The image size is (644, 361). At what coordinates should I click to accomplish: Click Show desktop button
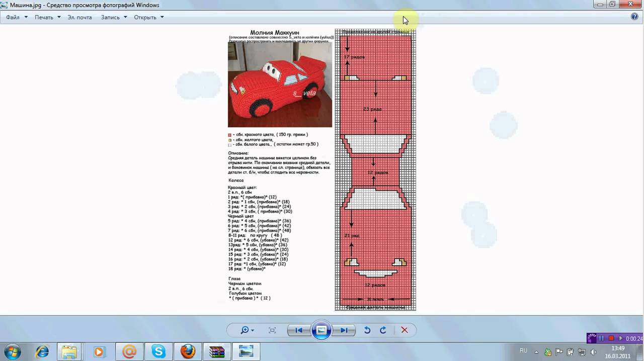pyautogui.click(x=640, y=351)
